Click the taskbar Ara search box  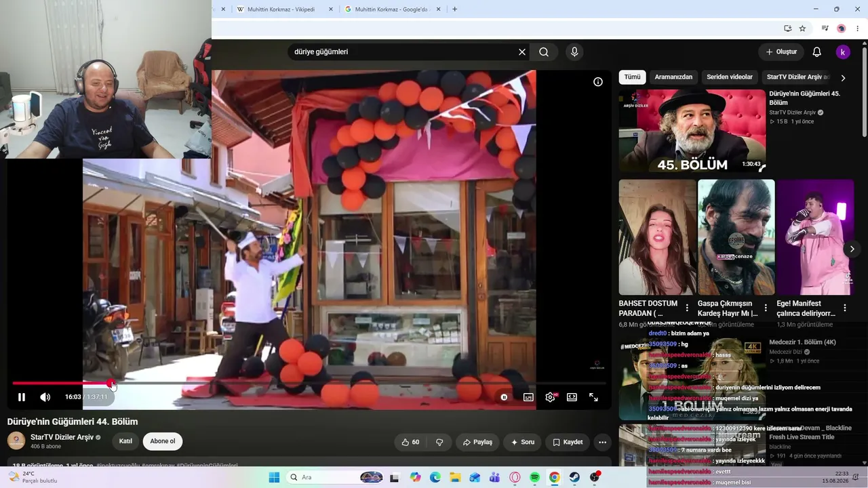[x=335, y=477]
